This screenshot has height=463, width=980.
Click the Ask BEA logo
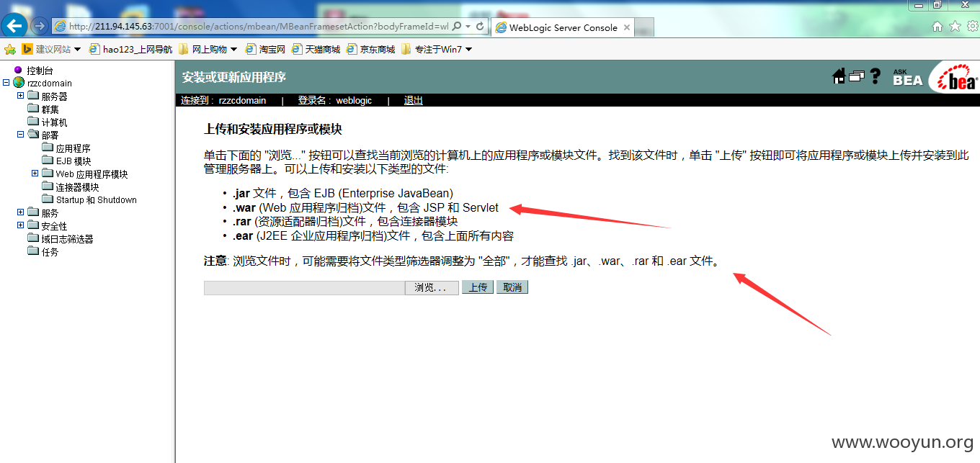click(x=907, y=77)
